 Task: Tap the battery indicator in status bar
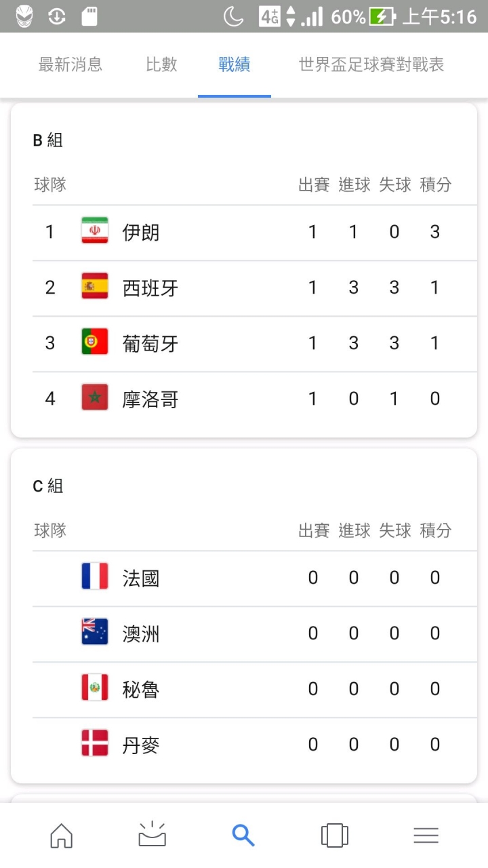click(x=382, y=16)
